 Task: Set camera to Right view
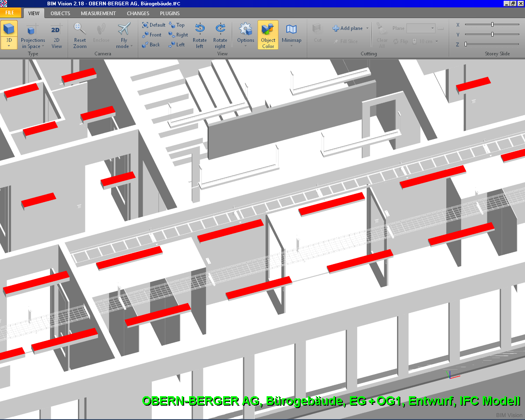tap(178, 35)
